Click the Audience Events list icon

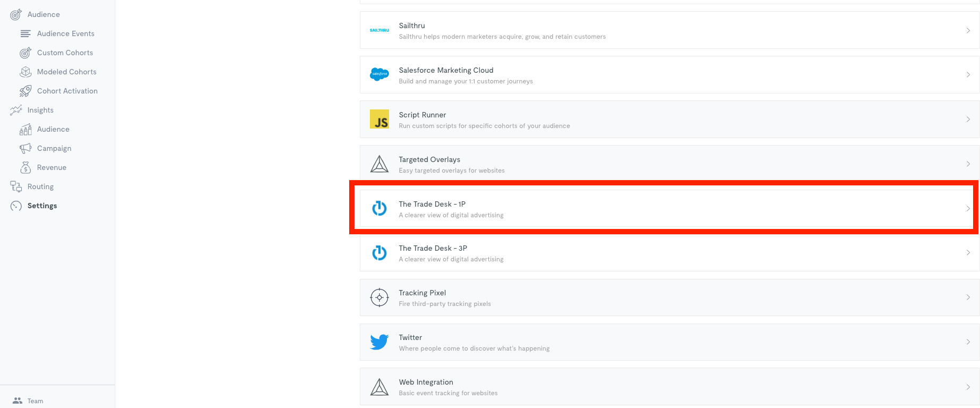26,33
